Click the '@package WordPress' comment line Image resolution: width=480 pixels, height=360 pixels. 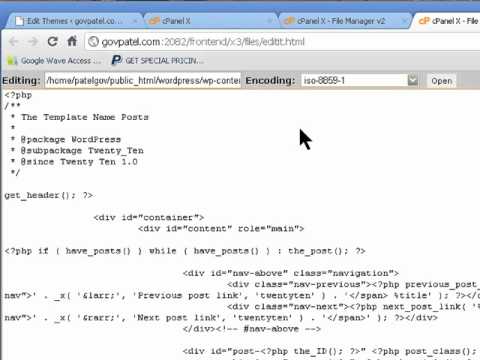coord(65,139)
